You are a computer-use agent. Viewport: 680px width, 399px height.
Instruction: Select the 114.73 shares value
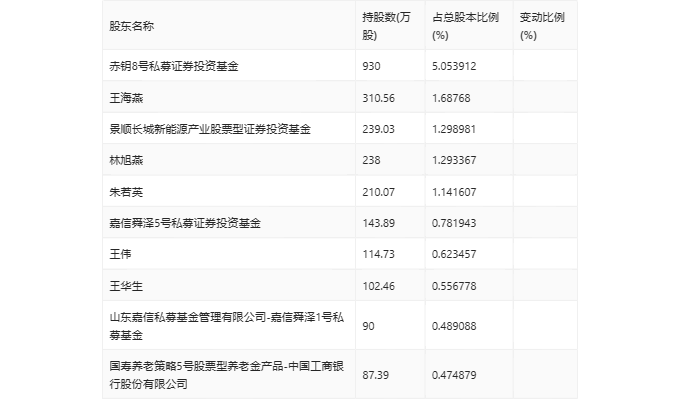coord(379,254)
